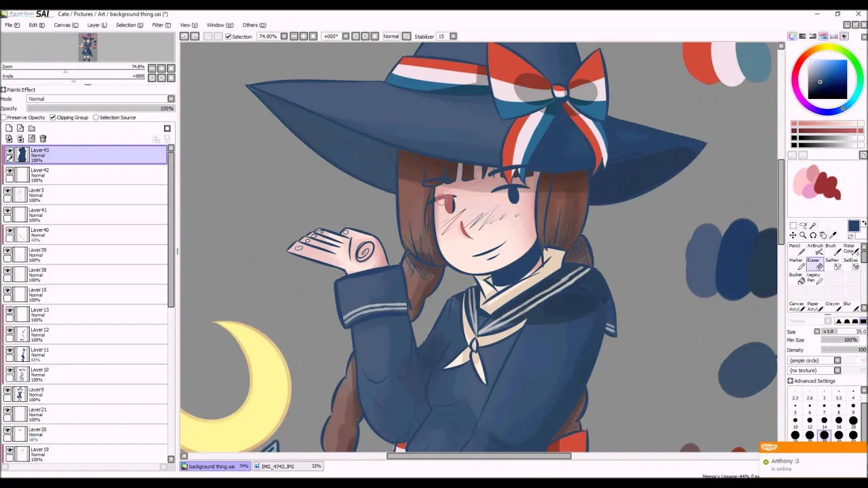Screen dimensions: 868x488
Task: Toggle visibility of Layer39
Action: (x=8, y=251)
